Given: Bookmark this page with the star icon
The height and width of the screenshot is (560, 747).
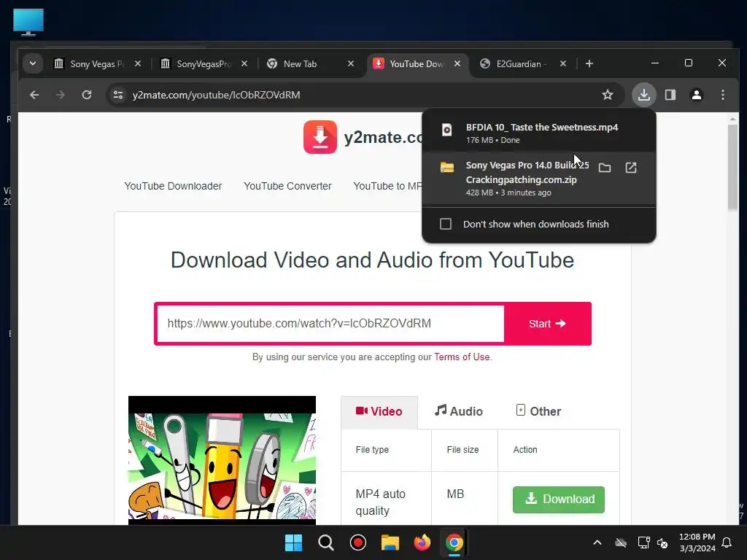Looking at the screenshot, I should tap(608, 95).
